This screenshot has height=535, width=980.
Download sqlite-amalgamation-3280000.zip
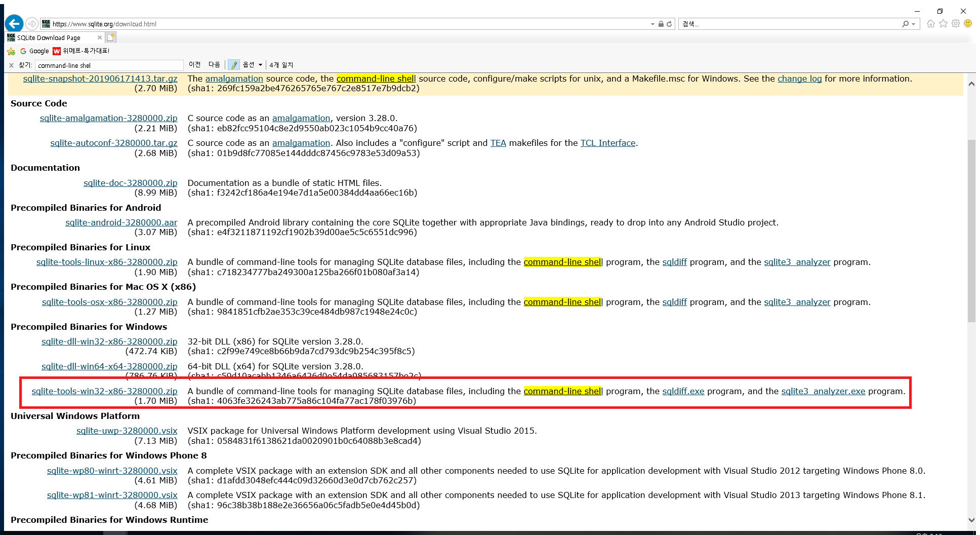point(109,118)
